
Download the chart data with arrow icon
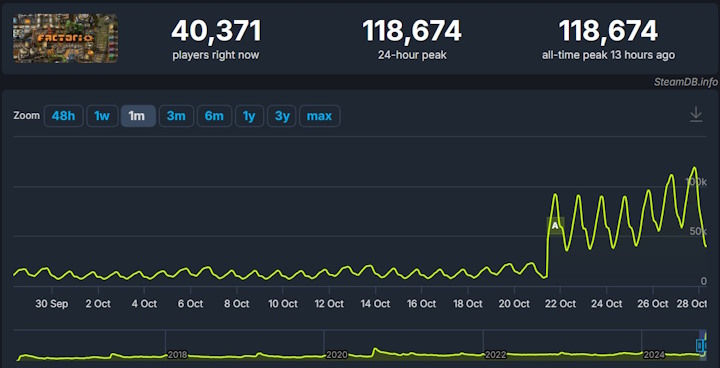click(x=696, y=114)
